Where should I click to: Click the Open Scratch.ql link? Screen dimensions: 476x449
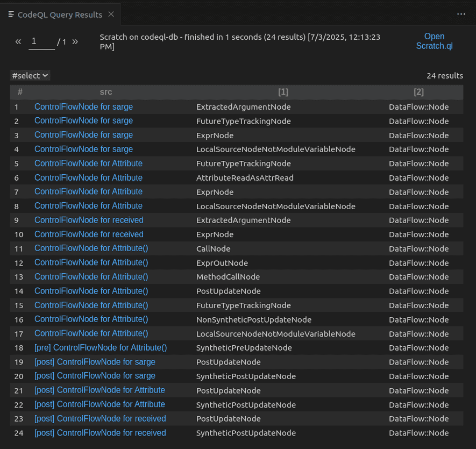click(434, 41)
